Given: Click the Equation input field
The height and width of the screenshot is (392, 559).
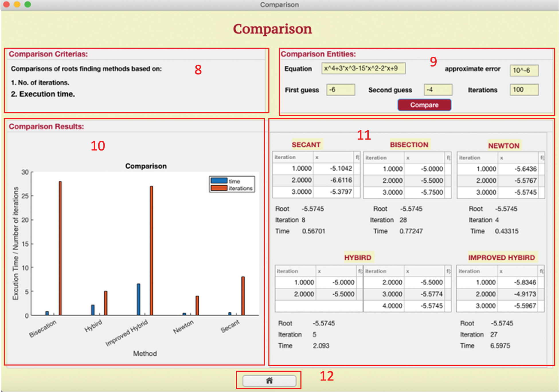Looking at the screenshot, I should coord(363,69).
